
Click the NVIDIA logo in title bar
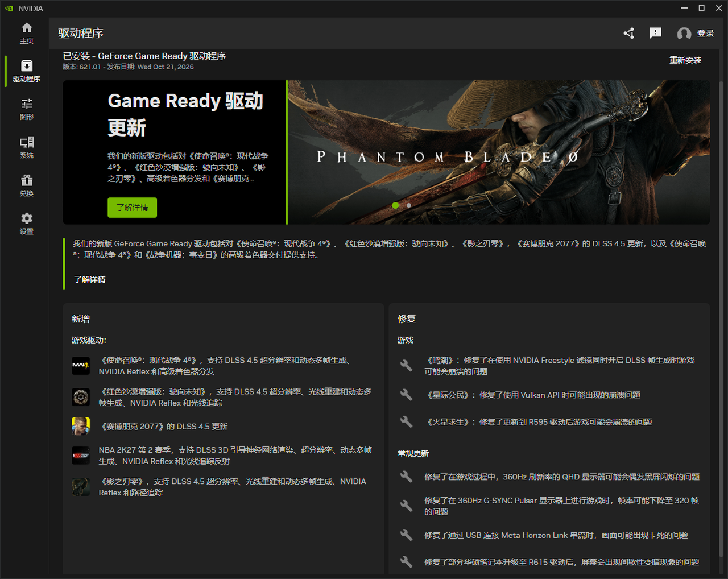pos(9,8)
